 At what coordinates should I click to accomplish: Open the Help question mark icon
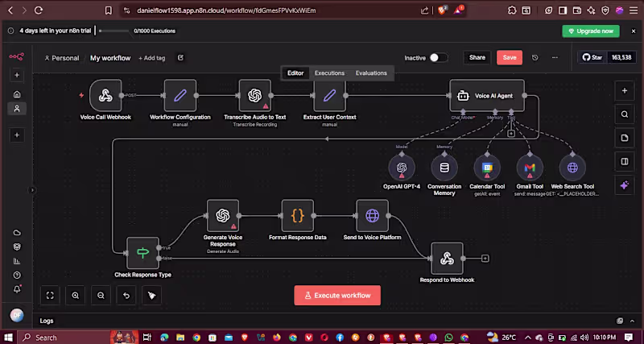(x=17, y=275)
